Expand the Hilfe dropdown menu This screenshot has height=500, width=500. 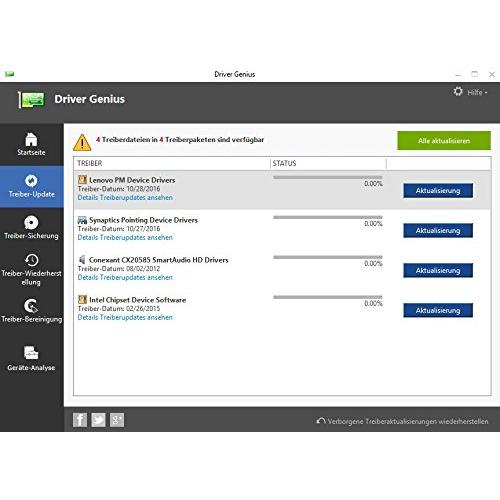pos(477,92)
